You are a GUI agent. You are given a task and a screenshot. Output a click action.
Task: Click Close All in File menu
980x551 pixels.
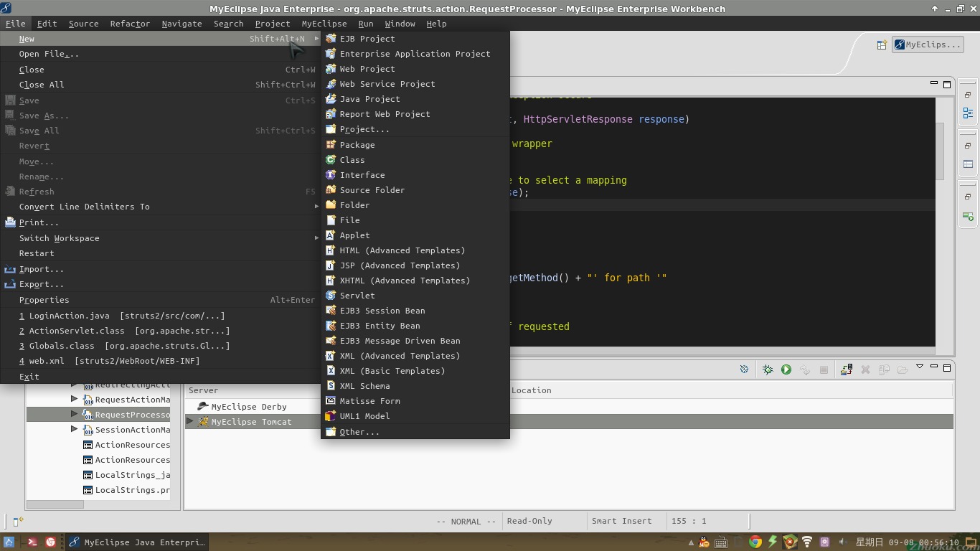point(160,85)
